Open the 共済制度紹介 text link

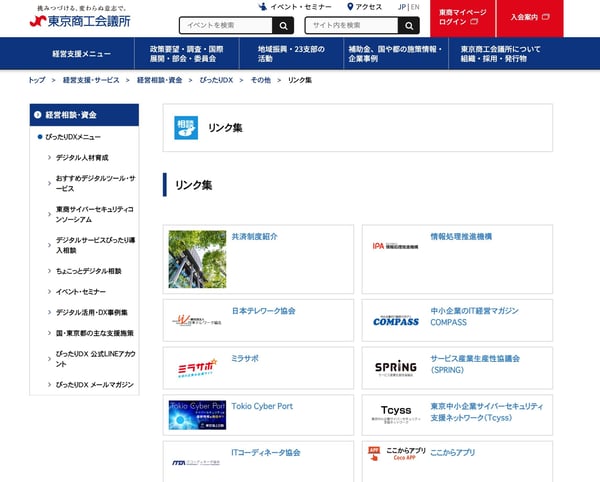coord(254,236)
